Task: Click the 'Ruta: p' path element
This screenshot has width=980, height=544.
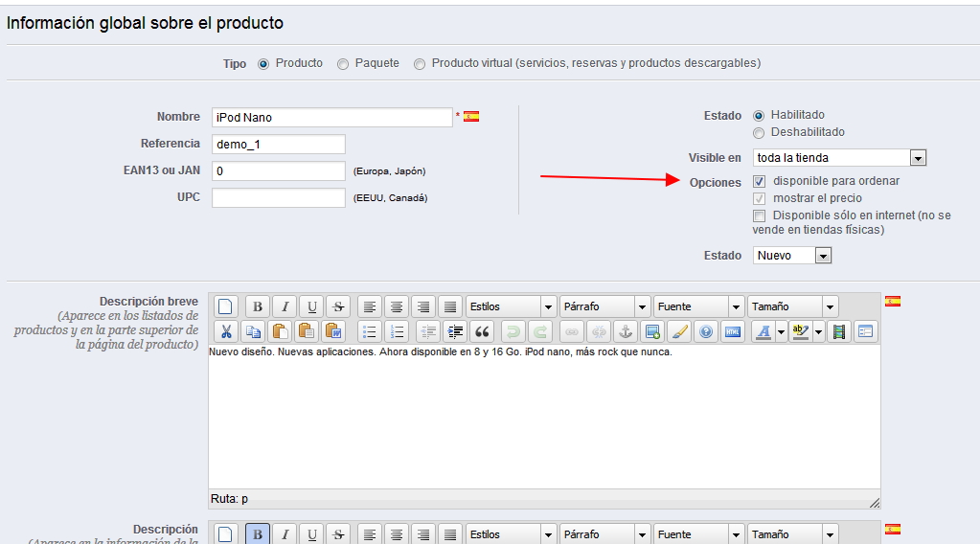Action: tap(244, 499)
